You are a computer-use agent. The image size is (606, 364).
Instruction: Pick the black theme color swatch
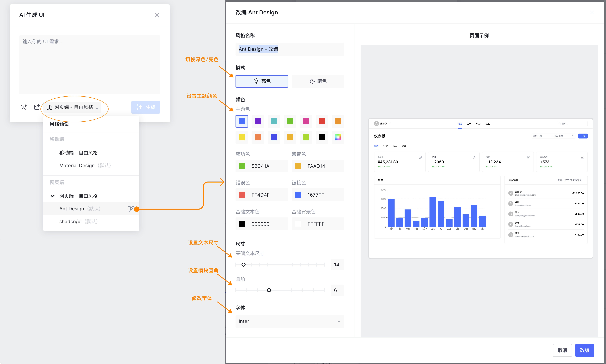(x=322, y=137)
